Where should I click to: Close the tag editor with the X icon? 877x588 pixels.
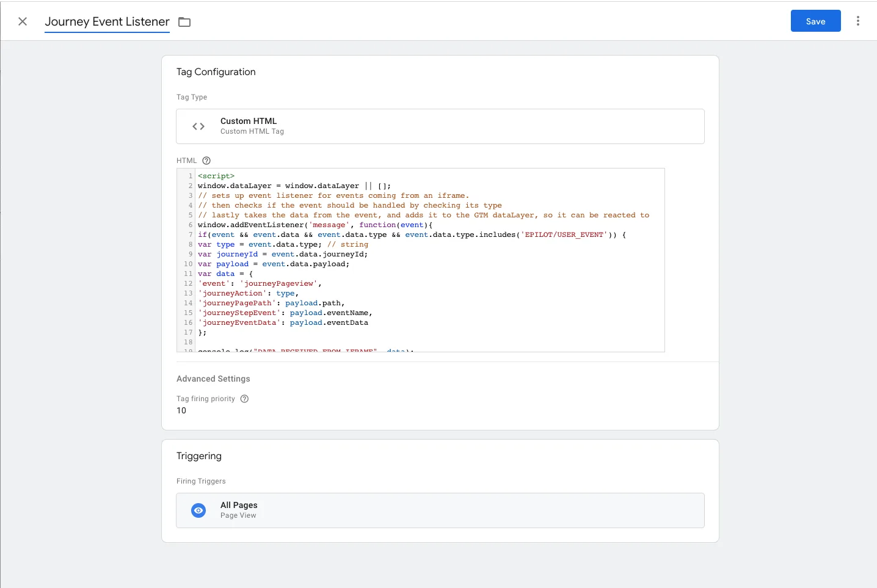(23, 21)
